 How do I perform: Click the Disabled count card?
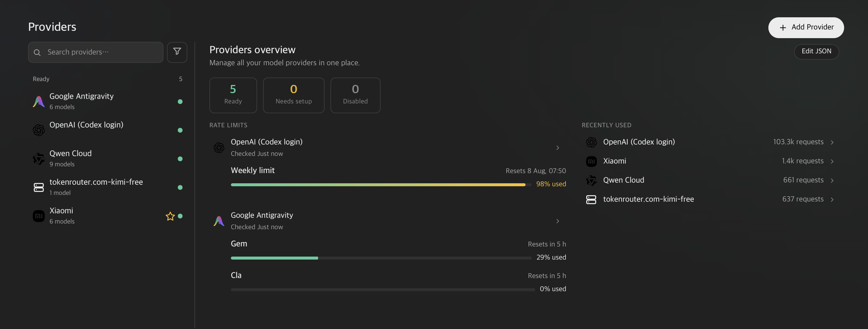(x=356, y=95)
